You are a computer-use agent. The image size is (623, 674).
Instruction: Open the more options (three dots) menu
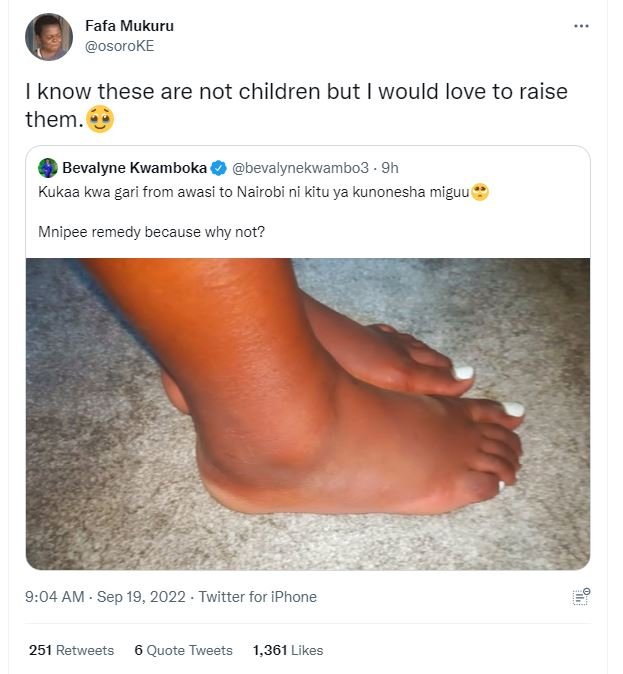(581, 26)
